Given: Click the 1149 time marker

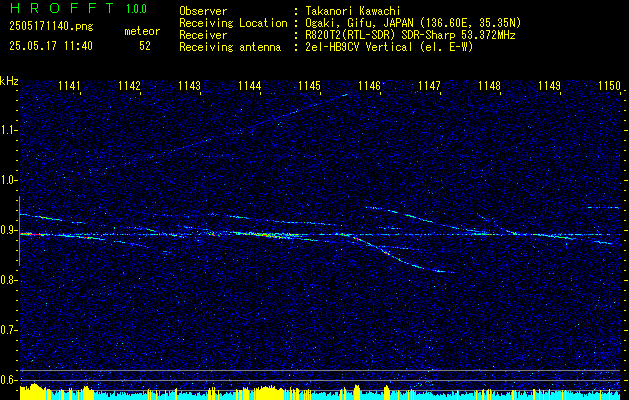Looking at the screenshot, I should pyautogui.click(x=550, y=86).
